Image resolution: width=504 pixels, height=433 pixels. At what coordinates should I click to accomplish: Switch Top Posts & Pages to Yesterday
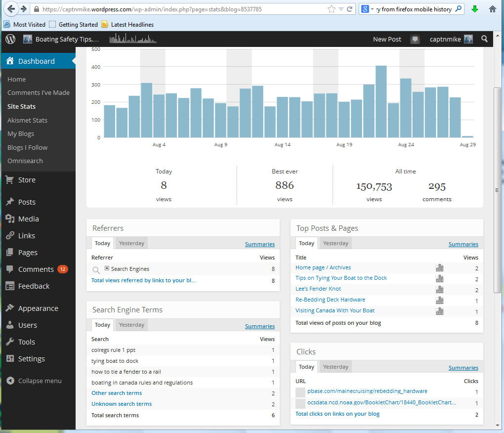(x=336, y=243)
